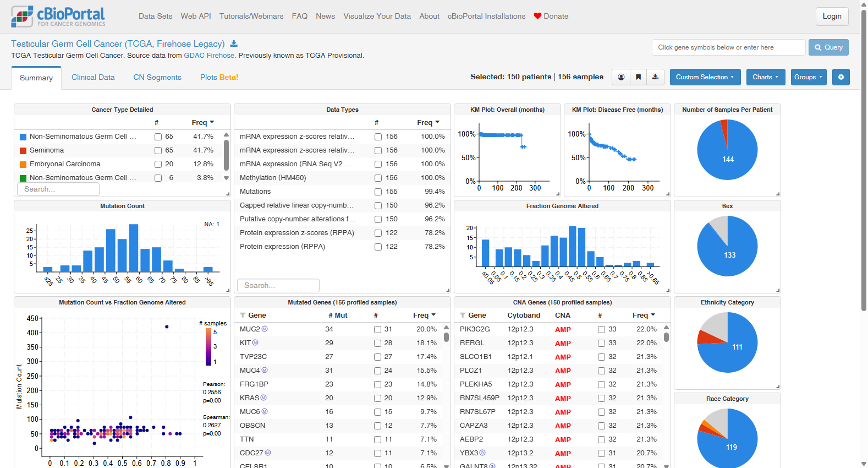Screen dimensions: 868x468
Task: Click MUC4 OncoKB annotation icon
Action: [265, 371]
